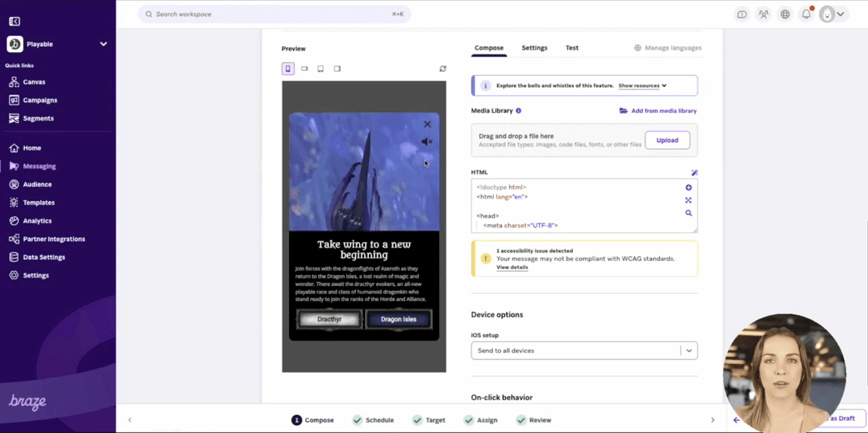This screenshot has width=868, height=433.
Task: Click Manage languages
Action: coord(668,48)
